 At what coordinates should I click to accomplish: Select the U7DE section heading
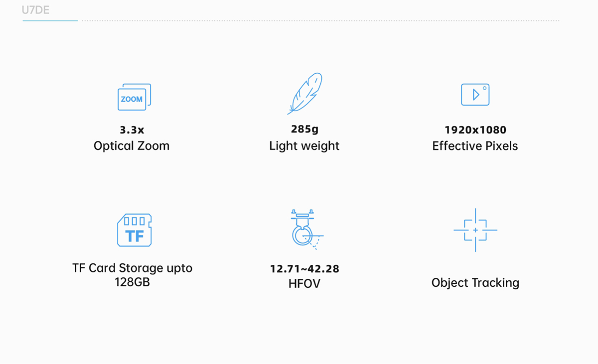tap(36, 10)
